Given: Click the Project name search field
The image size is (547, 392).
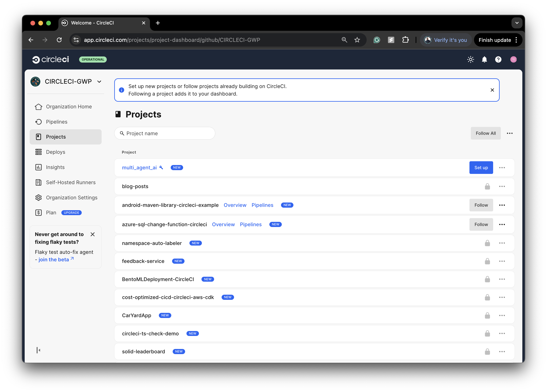Looking at the screenshot, I should [x=165, y=133].
